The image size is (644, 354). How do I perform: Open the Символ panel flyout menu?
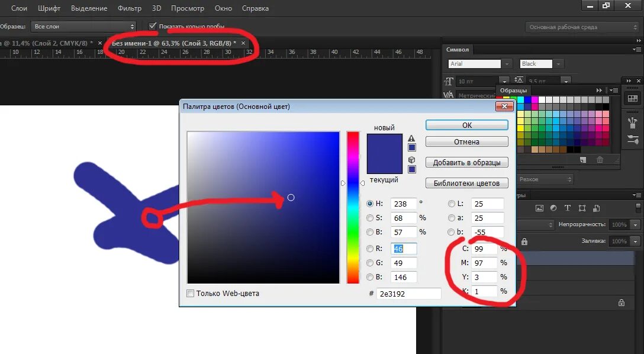click(637, 49)
